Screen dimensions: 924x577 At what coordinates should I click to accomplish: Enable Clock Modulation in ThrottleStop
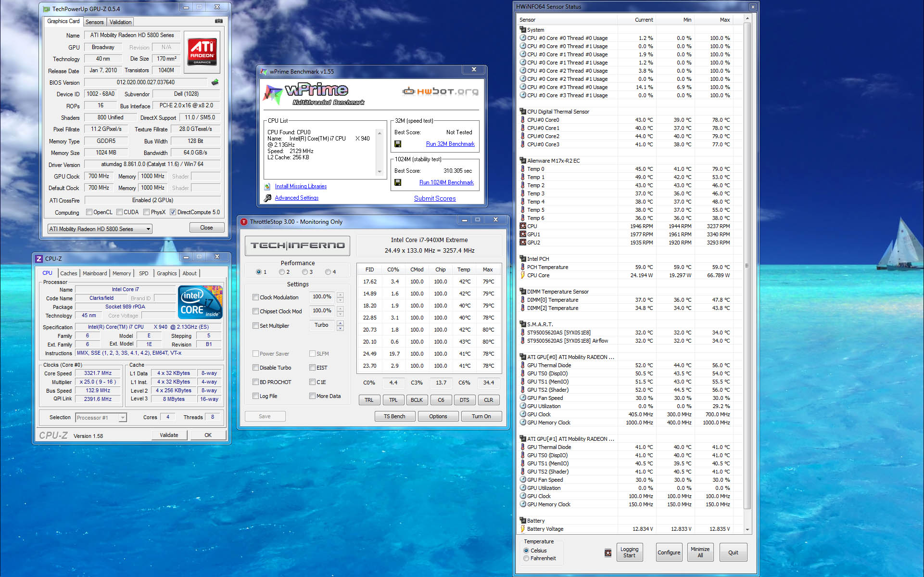click(256, 297)
